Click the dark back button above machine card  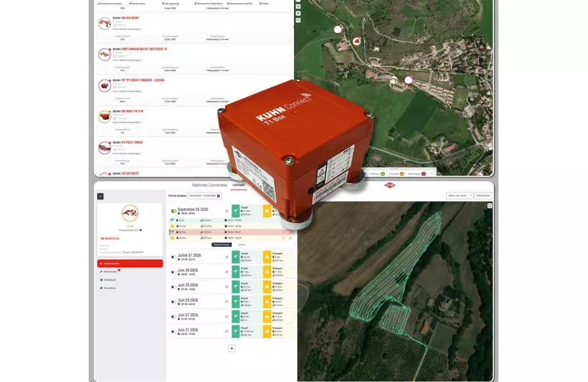pyautogui.click(x=100, y=196)
